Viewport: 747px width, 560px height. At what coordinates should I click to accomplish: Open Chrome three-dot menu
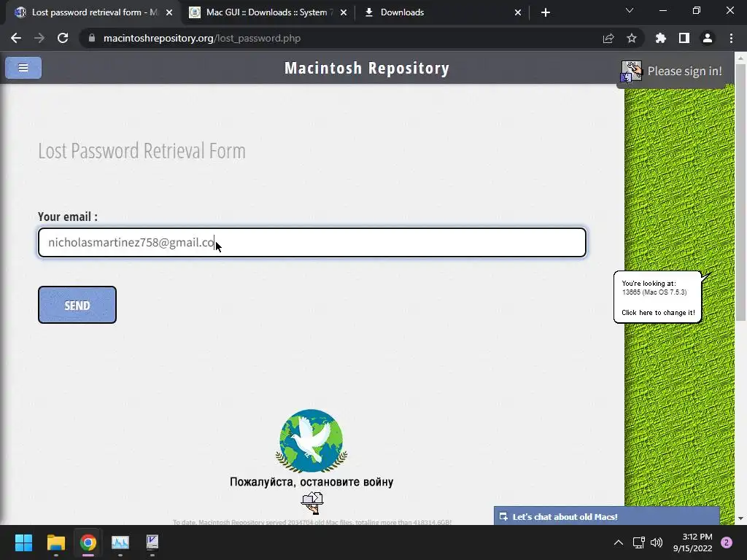[x=731, y=38]
